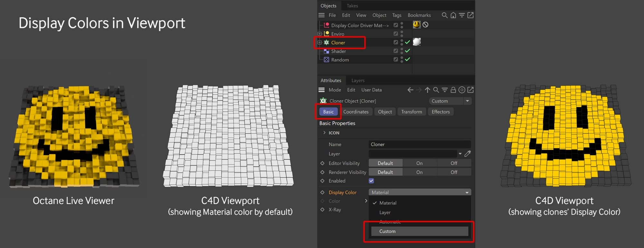Lock the Attributes panel with padlock icon

[x=453, y=90]
